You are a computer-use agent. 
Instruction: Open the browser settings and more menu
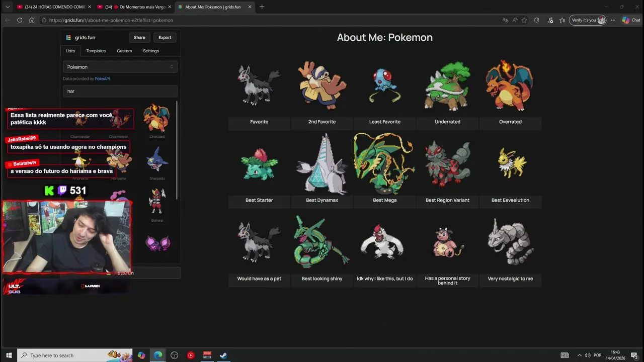(613, 20)
